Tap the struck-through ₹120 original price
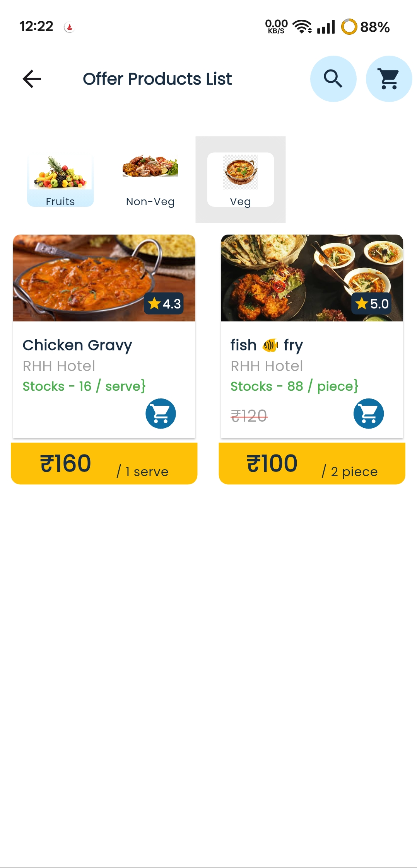Screen dimensions: 417x868 pos(249,416)
